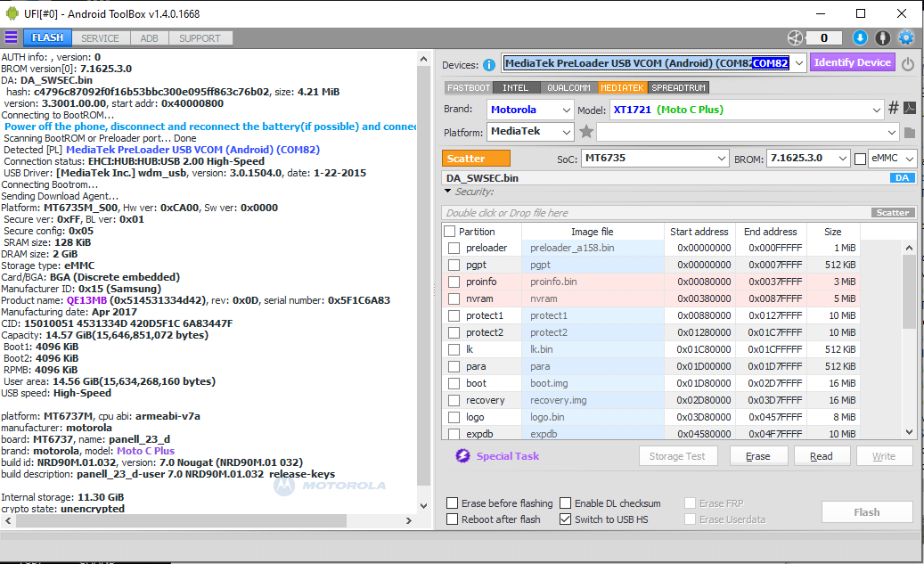Switch to the SUPPORT tab
The image size is (924, 564).
tap(200, 38)
